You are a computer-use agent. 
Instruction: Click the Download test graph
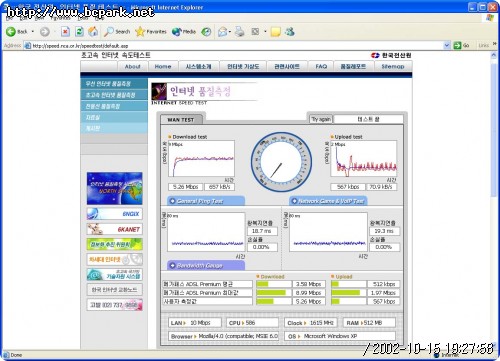(201, 159)
